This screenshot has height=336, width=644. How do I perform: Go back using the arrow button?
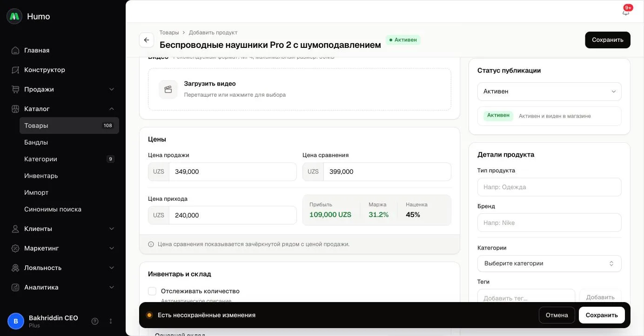(147, 40)
